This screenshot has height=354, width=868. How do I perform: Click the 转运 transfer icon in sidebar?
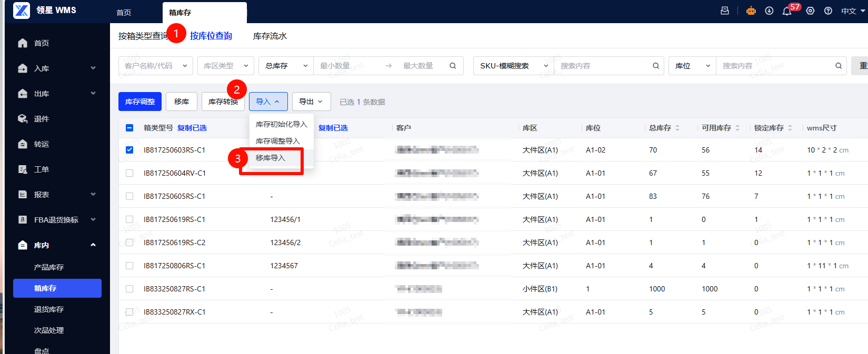(23, 144)
